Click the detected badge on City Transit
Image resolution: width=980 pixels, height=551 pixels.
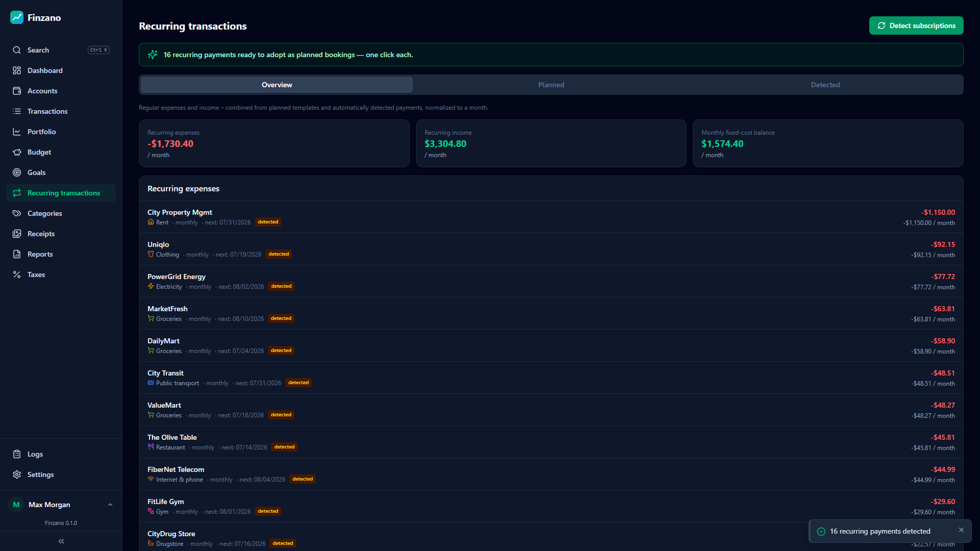click(299, 383)
